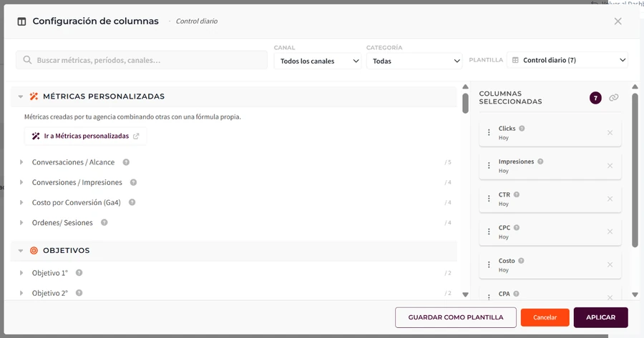Show help for the Impresiones column
The height and width of the screenshot is (338, 644).
540,161
